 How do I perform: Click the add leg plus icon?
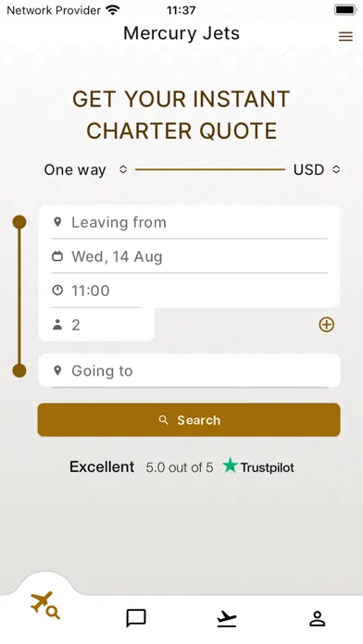click(326, 325)
